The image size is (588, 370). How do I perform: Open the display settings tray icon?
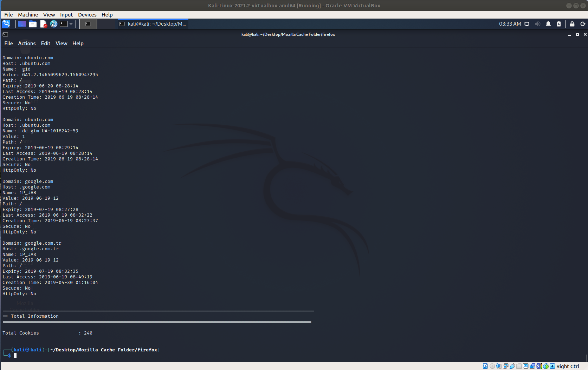click(527, 24)
